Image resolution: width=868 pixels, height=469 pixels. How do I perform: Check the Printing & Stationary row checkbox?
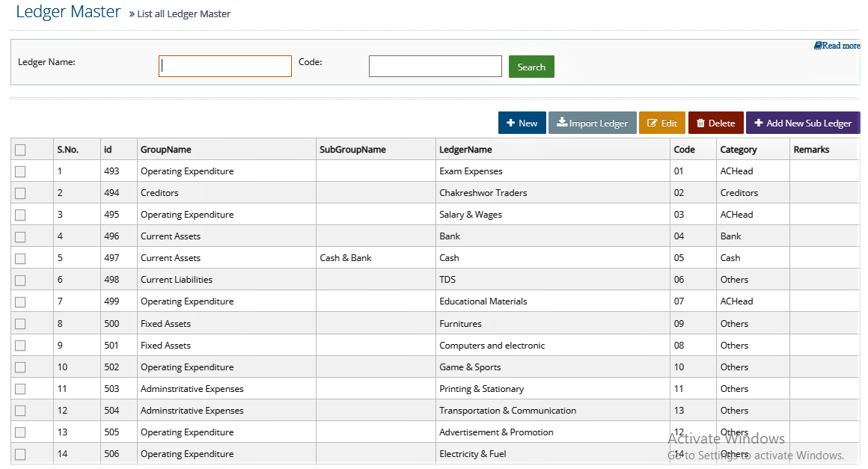coord(20,389)
